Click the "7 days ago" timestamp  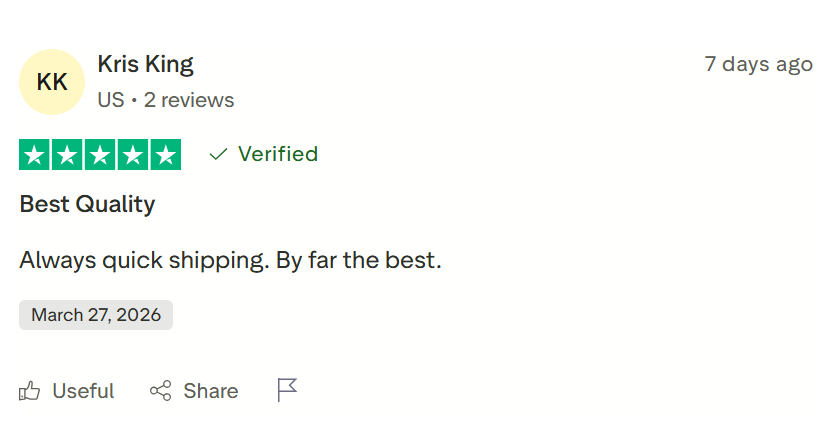[x=758, y=64]
